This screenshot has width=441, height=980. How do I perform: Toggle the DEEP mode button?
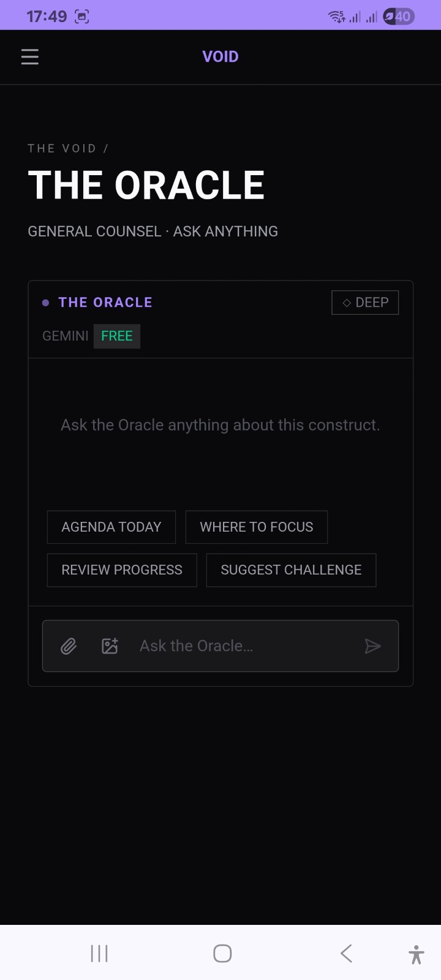tap(365, 303)
